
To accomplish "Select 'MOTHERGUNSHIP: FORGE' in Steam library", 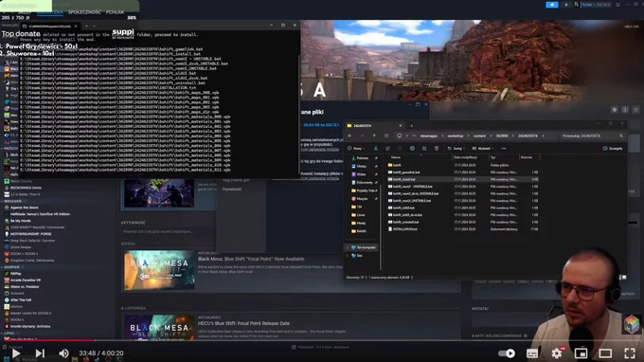I will click(x=31, y=234).
